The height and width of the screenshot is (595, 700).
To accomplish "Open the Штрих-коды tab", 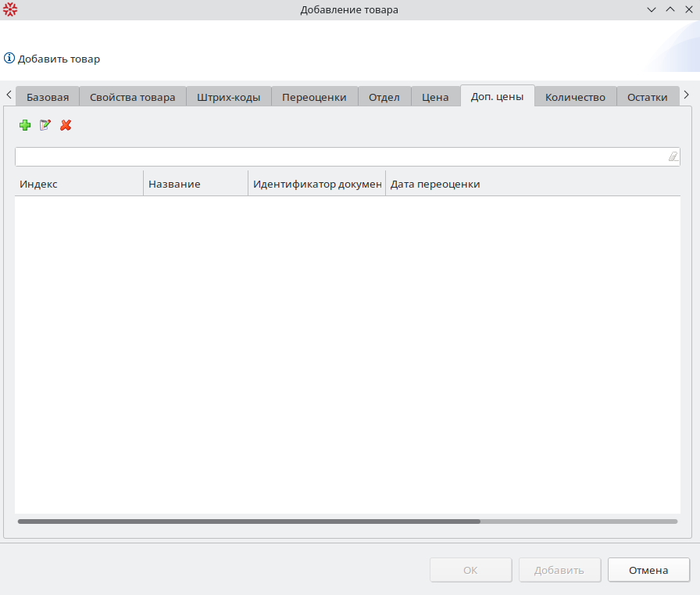I will pyautogui.click(x=229, y=98).
